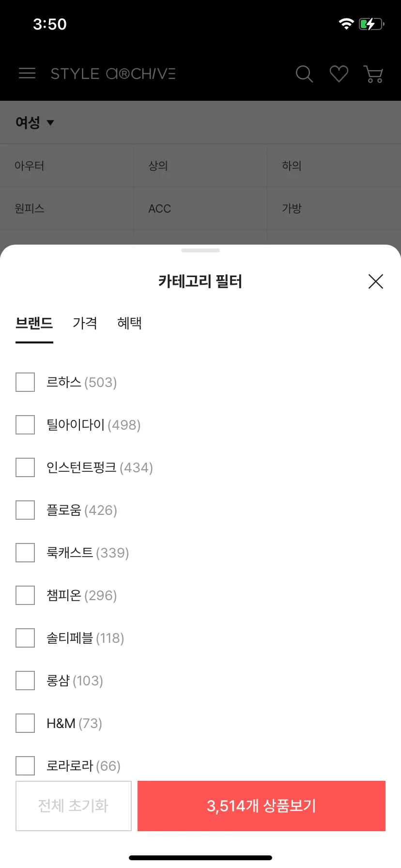This screenshot has width=401, height=868.
Task: Switch to the 가격 tab
Action: coord(85,323)
